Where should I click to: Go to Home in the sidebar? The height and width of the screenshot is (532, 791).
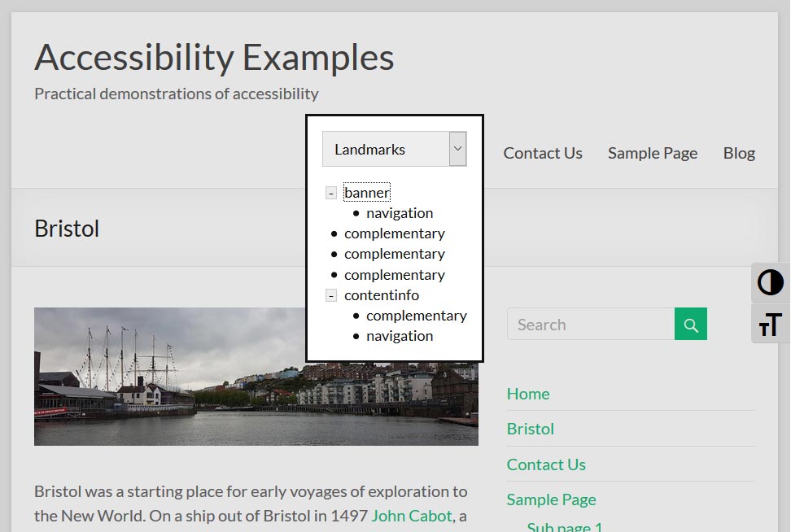(528, 394)
